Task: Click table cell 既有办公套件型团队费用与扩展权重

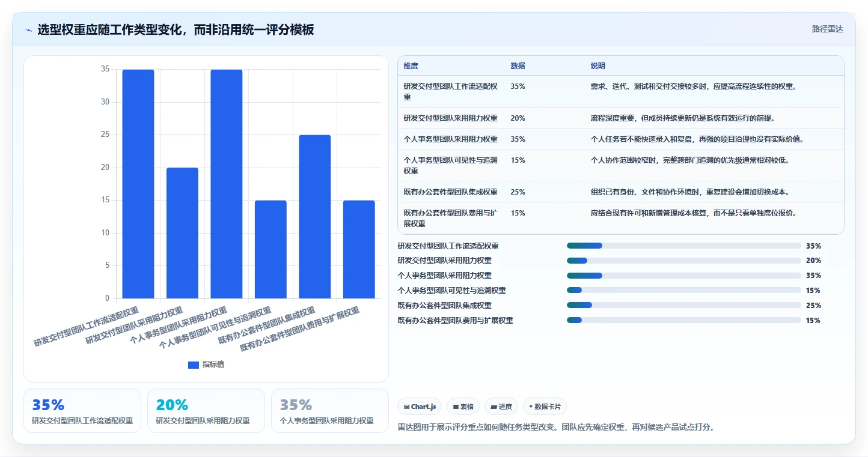Action: pos(451,218)
